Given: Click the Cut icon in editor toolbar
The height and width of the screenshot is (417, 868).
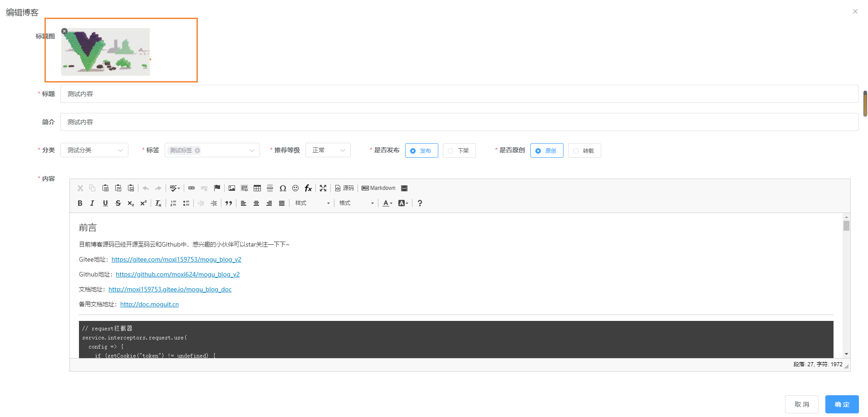Looking at the screenshot, I should coord(80,188).
